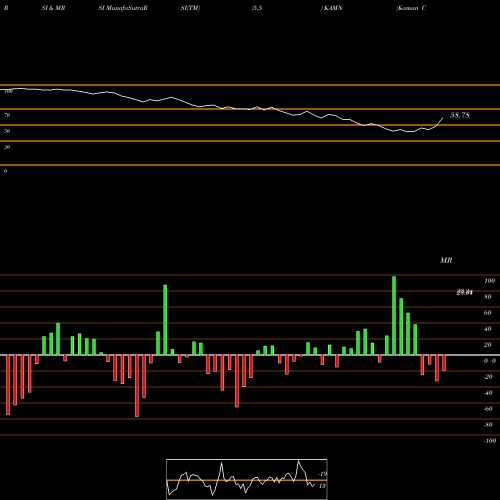Open the mini oscillator chart thumbnail

coord(247,479)
